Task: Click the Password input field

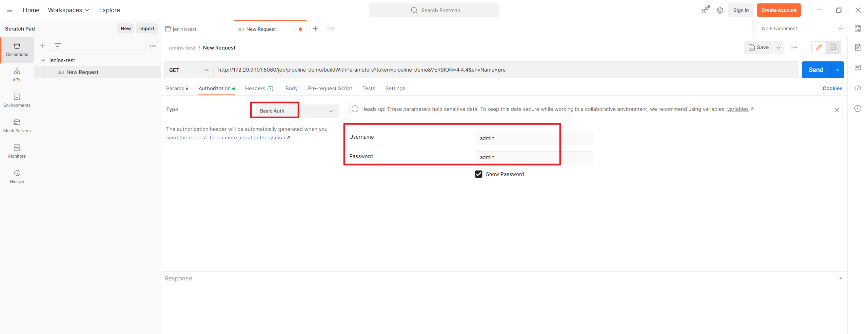Action: 534,157
